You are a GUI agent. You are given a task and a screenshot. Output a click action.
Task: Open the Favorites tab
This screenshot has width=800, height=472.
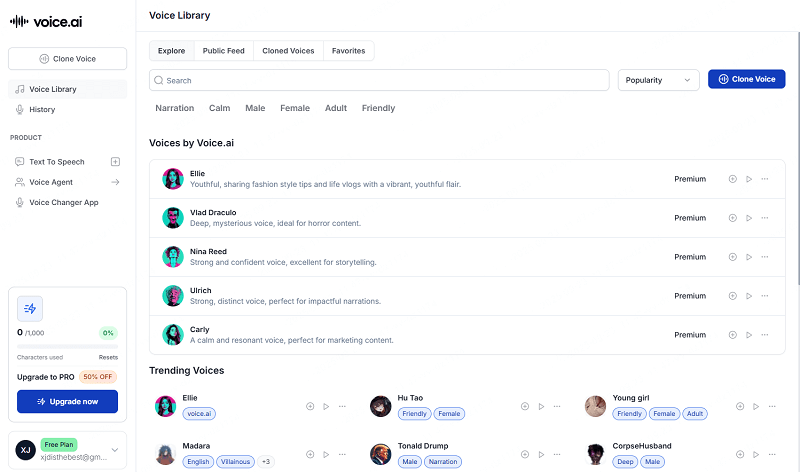pos(348,51)
